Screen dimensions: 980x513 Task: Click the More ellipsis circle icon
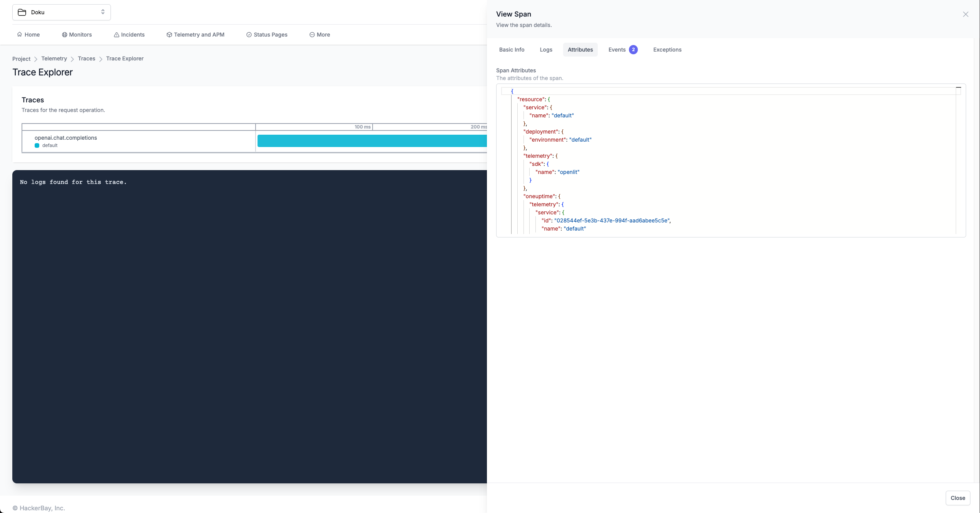pyautogui.click(x=312, y=35)
